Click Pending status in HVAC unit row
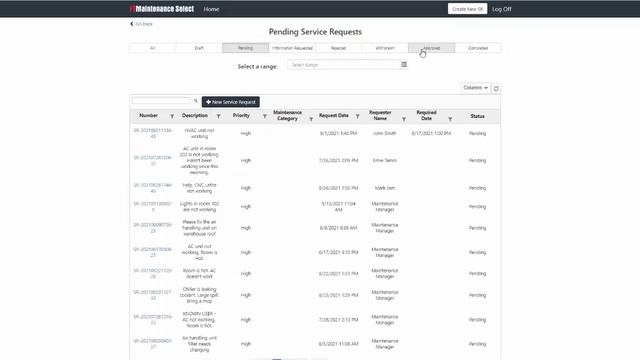 [x=477, y=133]
